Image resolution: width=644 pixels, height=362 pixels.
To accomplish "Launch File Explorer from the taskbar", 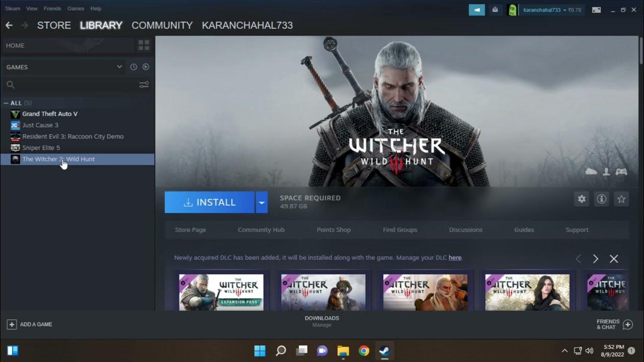I will [x=343, y=350].
